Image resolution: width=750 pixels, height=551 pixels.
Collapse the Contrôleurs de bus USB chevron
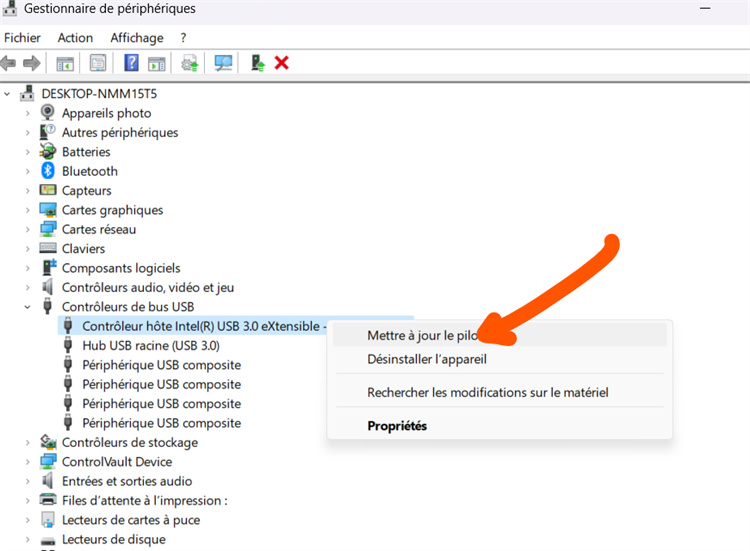click(27, 307)
